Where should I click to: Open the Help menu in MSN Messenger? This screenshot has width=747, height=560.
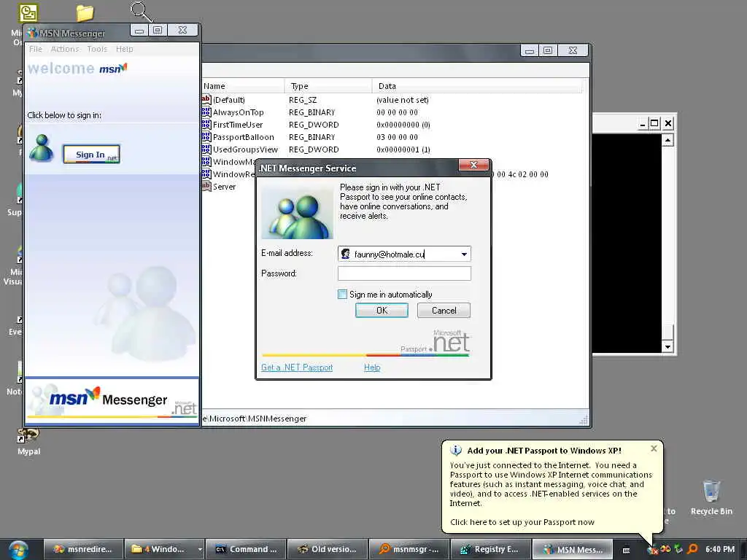[124, 49]
